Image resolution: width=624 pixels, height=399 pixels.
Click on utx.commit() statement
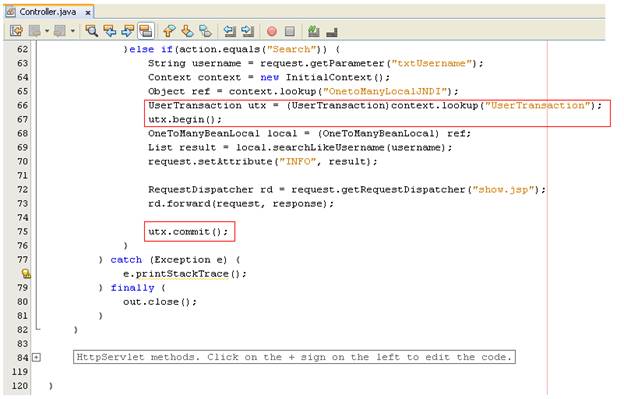(x=188, y=232)
